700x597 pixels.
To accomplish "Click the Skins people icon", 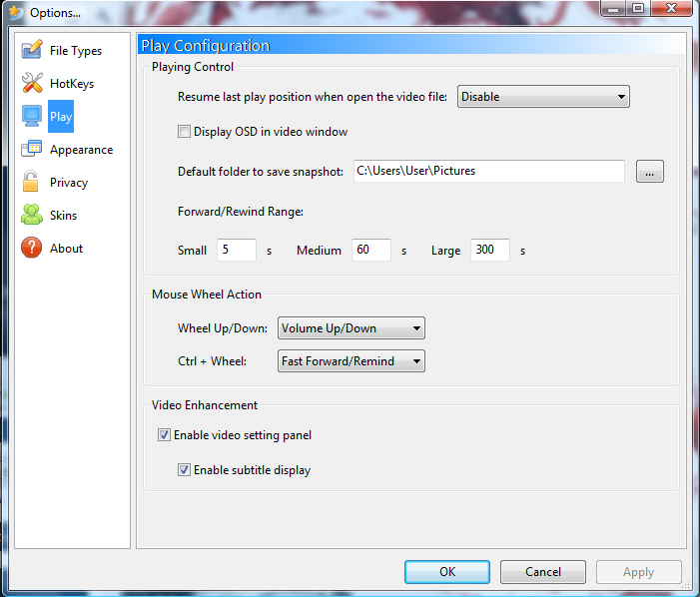I will (32, 215).
